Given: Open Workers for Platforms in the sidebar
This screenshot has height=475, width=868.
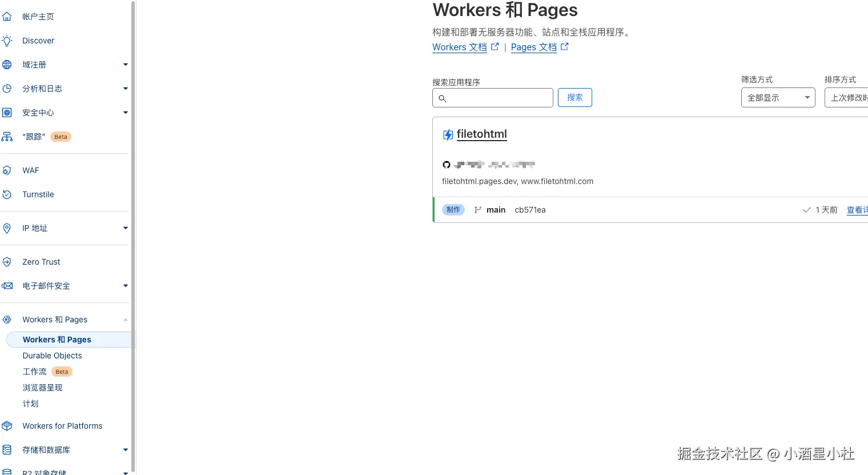Looking at the screenshot, I should [62, 426].
